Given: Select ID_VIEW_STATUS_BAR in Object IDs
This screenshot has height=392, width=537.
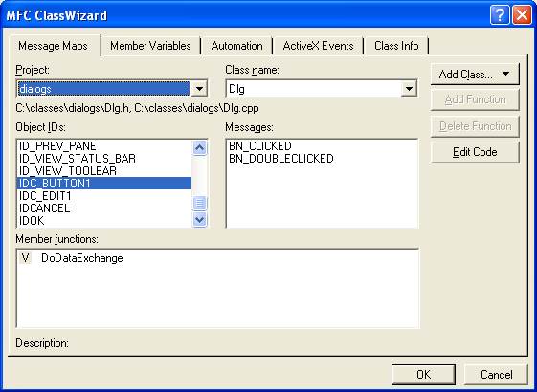Looking at the screenshot, I should [x=104, y=159].
